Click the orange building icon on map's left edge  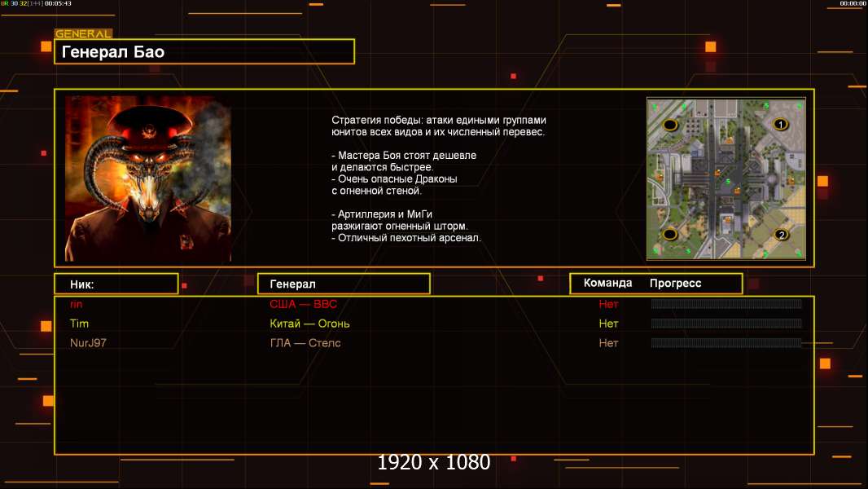pyautogui.click(x=660, y=177)
